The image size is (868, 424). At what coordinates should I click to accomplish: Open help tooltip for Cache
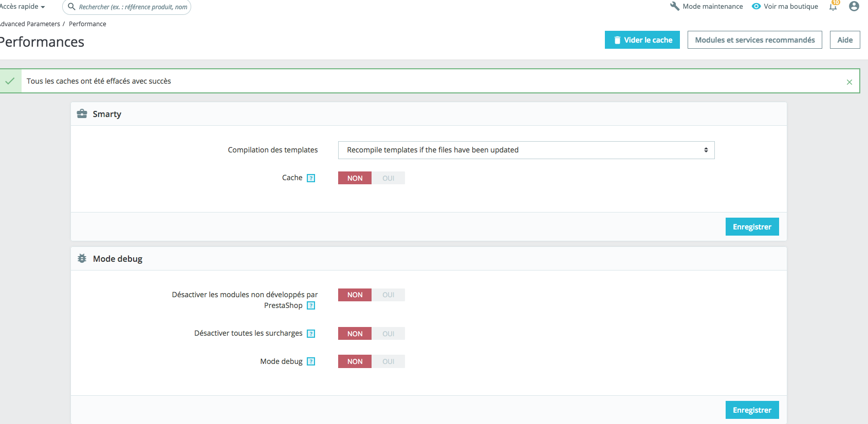(311, 178)
